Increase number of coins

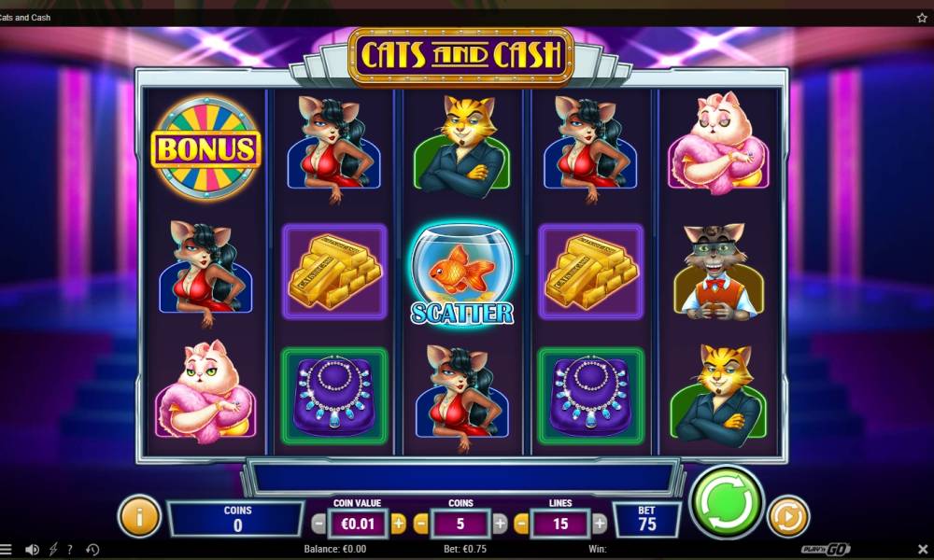pyautogui.click(x=500, y=524)
